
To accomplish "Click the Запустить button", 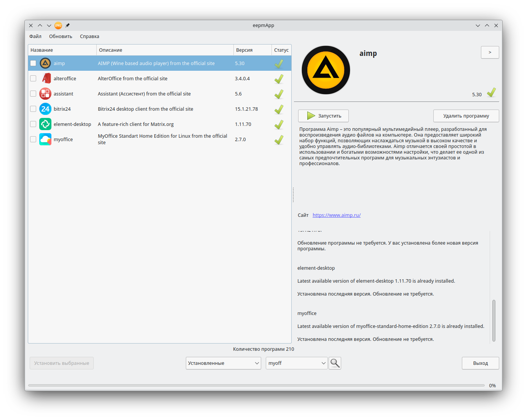I will pos(323,116).
